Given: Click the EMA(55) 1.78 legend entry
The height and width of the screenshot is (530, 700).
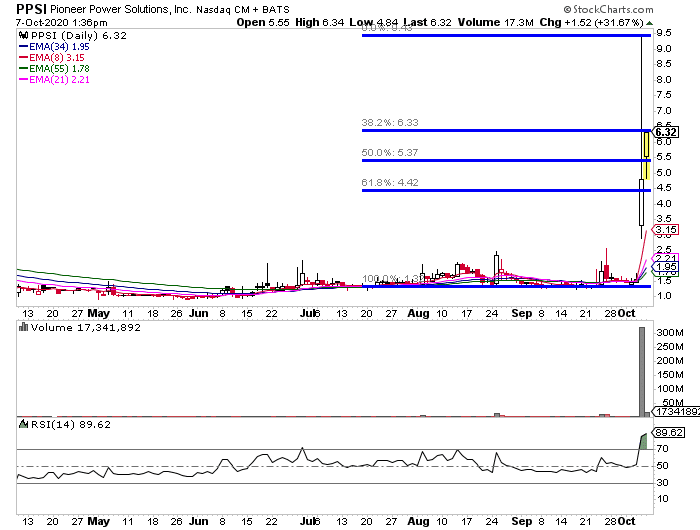Looking at the screenshot, I should [54, 69].
